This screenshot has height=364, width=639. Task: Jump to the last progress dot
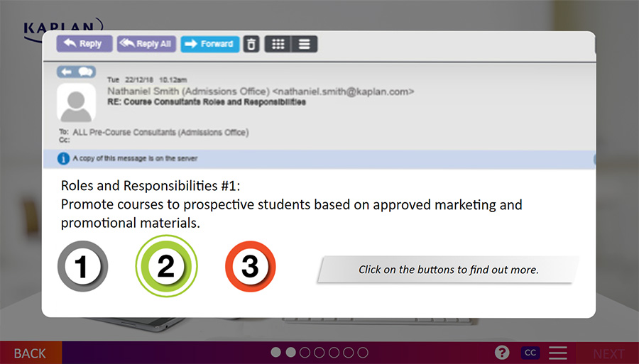point(363,353)
